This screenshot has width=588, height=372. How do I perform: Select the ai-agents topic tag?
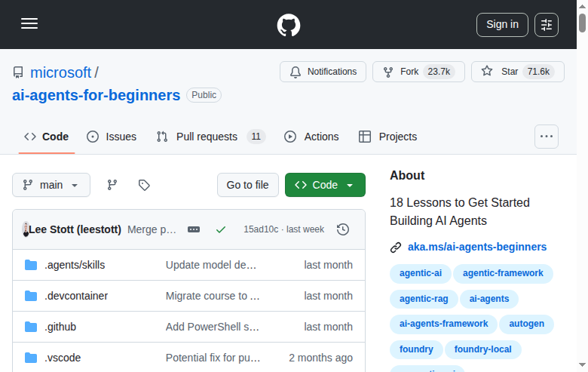(x=489, y=299)
